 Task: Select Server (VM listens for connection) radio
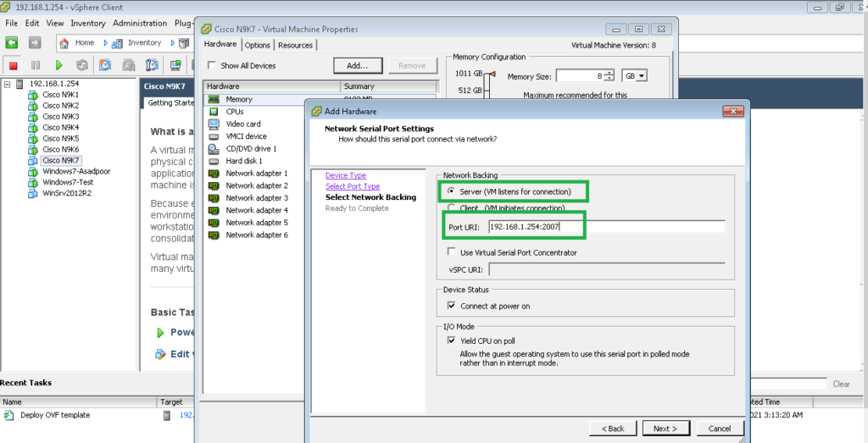click(x=451, y=192)
